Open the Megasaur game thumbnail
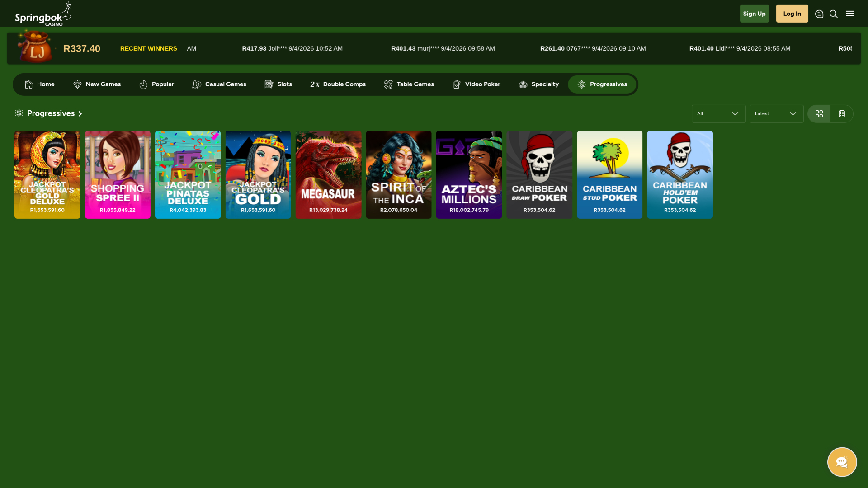The height and width of the screenshot is (488, 868). pyautogui.click(x=328, y=175)
